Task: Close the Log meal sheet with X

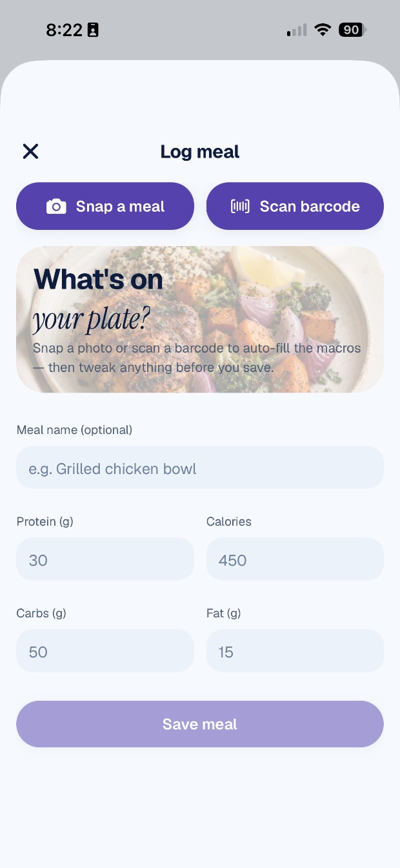Action: click(x=30, y=151)
